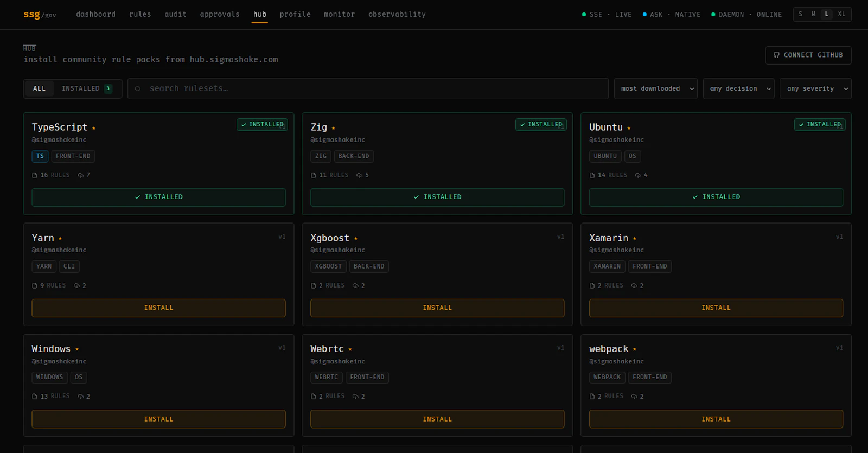Open the approvals tab
Viewport: 868px width, 453px height.
point(220,15)
